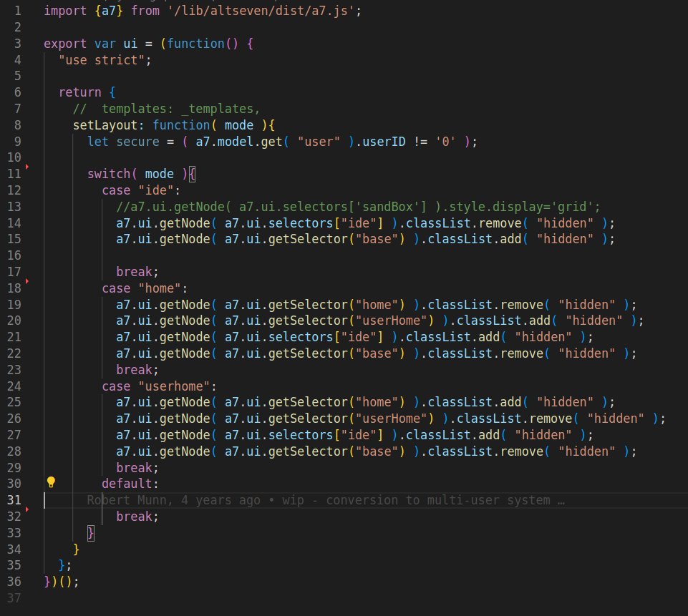Viewport: 688px width, 616px height.
Task: Click the closing })(); on line 36
Action: (x=62, y=582)
